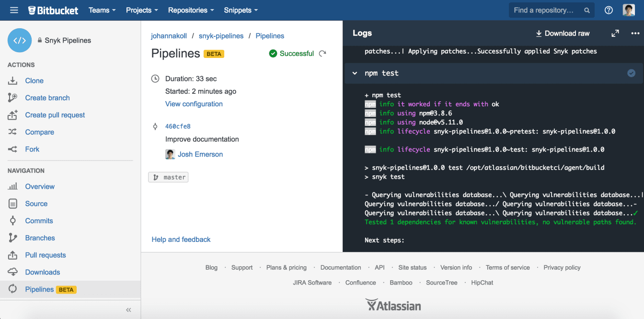Click the Create pull request icon
Viewport: 644px width, 319px height.
click(x=13, y=115)
